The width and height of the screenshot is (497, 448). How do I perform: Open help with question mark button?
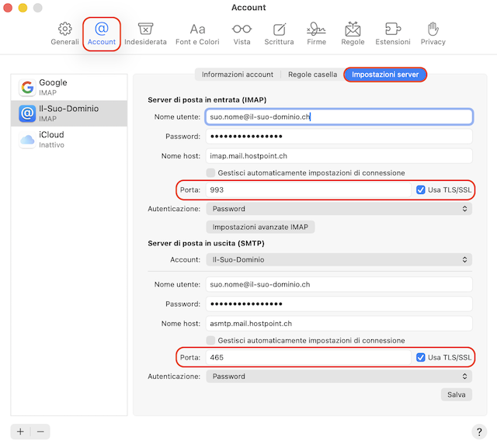tap(479, 432)
